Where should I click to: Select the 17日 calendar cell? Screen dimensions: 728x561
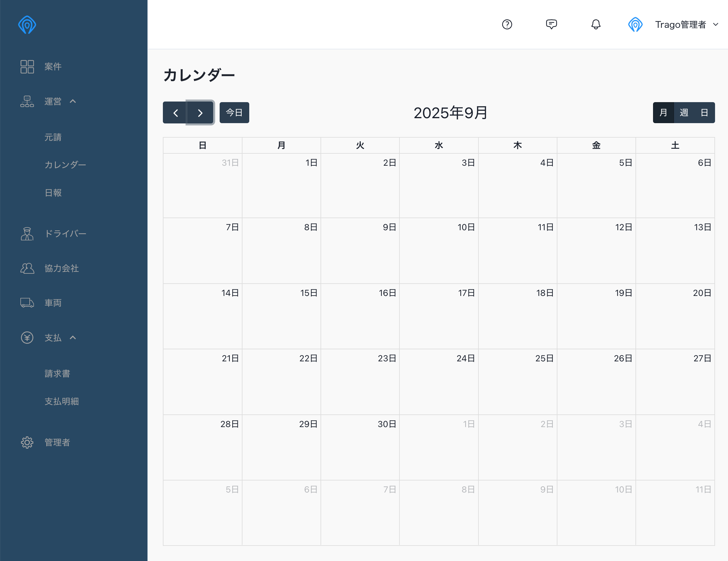pos(439,316)
